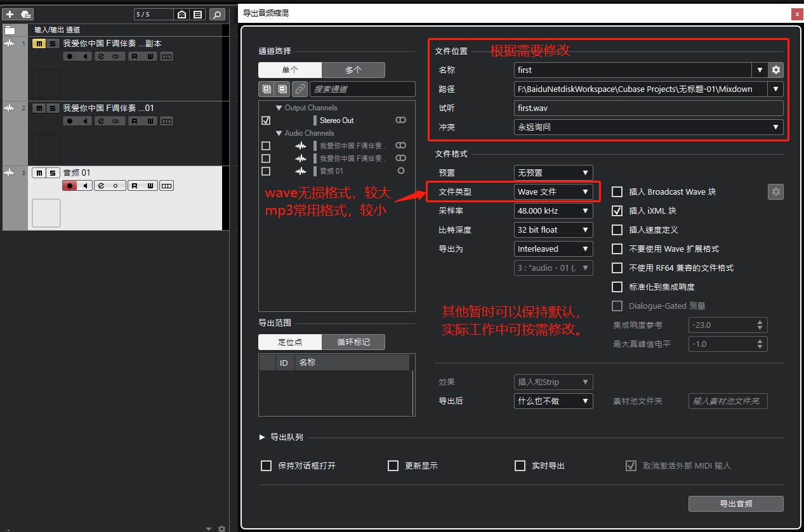Open the track visibility agents icon next to 5 / 5
Viewport: 804px width, 532px height.
(182, 14)
